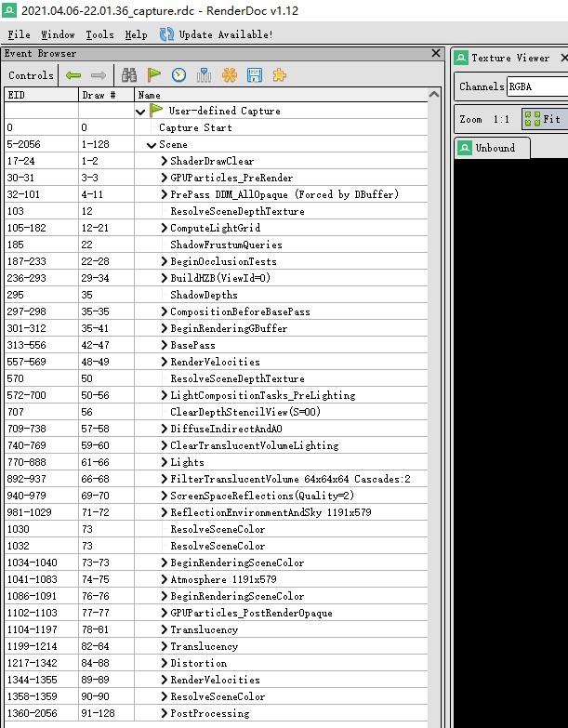Click event list scrollbar up arrow

point(434,94)
